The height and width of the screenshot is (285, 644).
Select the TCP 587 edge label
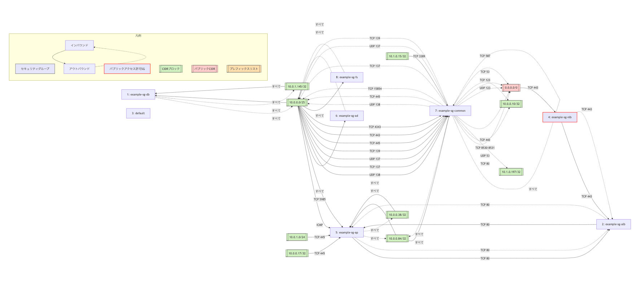pyautogui.click(x=485, y=56)
